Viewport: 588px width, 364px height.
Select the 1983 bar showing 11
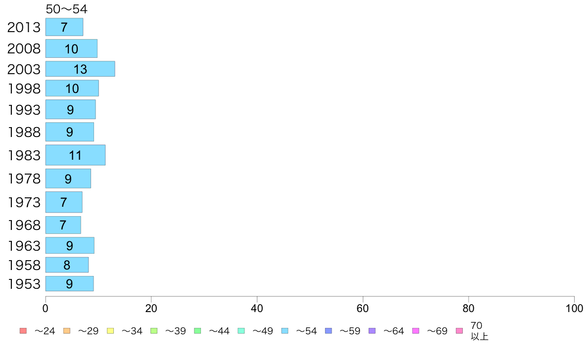click(x=75, y=155)
